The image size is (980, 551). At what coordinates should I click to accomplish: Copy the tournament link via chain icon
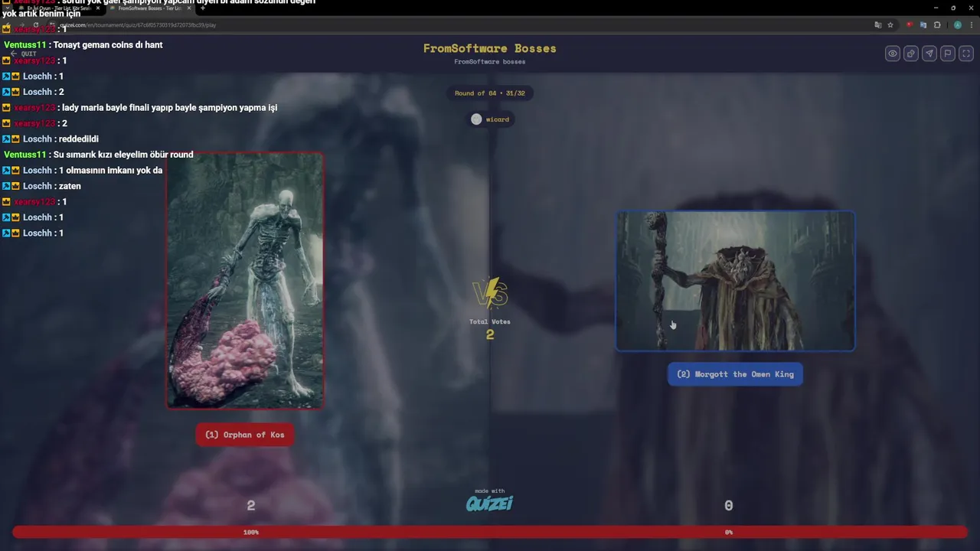click(911, 54)
